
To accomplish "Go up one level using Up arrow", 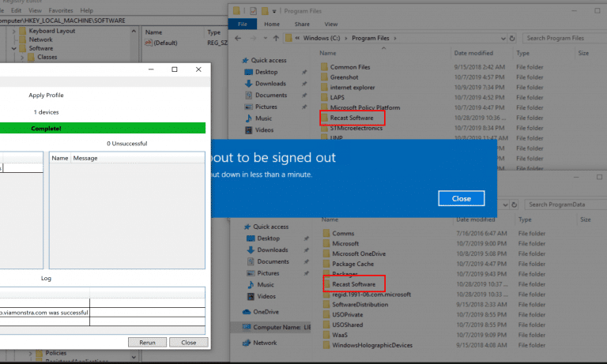I will 274,37.
